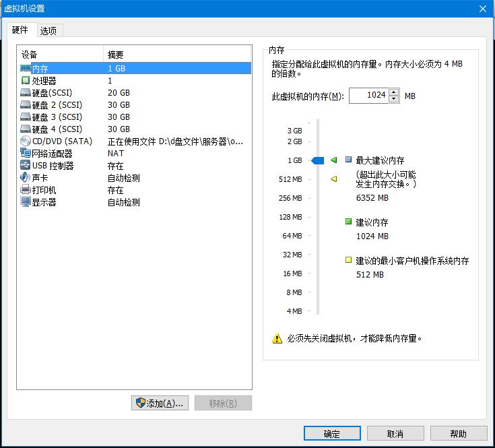
Task: Open help with the 帮助 button
Action: coord(459,433)
